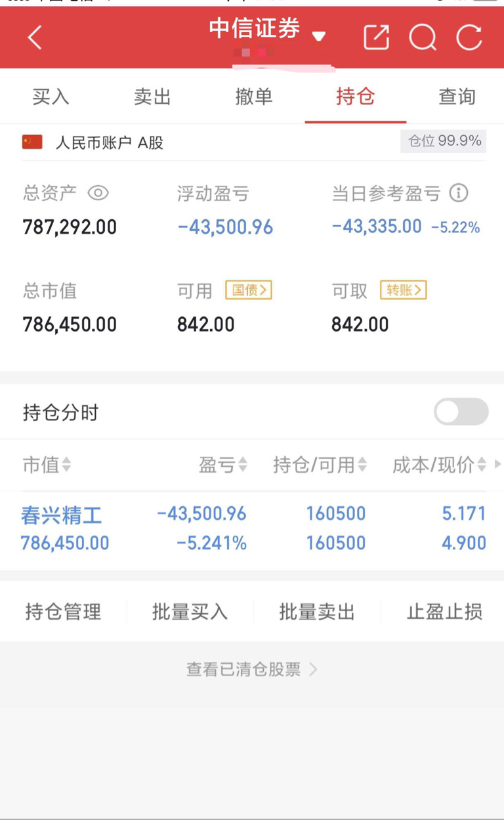The image size is (504, 820).
Task: Tap the 转账 button next to 可取
Action: coord(404,290)
